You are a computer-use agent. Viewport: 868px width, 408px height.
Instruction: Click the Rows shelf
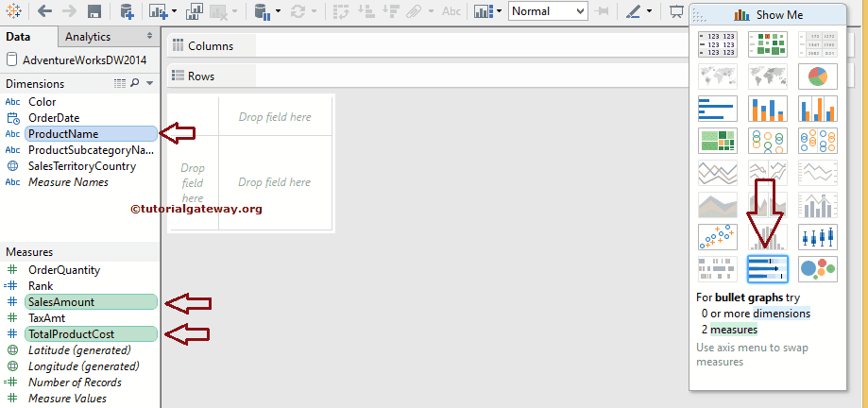click(427, 76)
